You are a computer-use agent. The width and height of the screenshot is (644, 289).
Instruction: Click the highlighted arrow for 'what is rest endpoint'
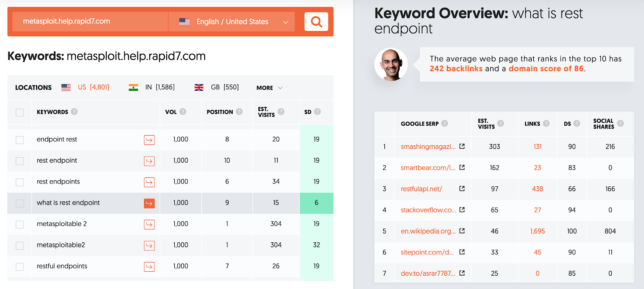click(149, 203)
